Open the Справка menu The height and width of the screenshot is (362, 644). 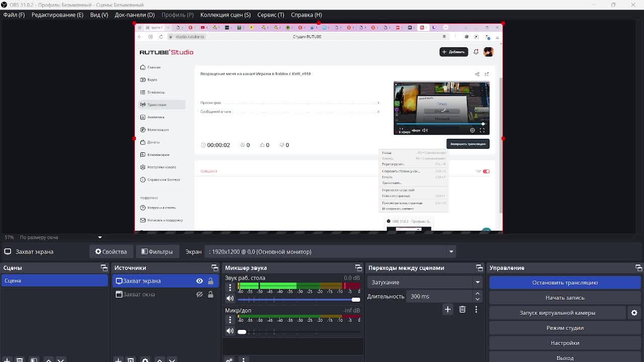(x=306, y=15)
